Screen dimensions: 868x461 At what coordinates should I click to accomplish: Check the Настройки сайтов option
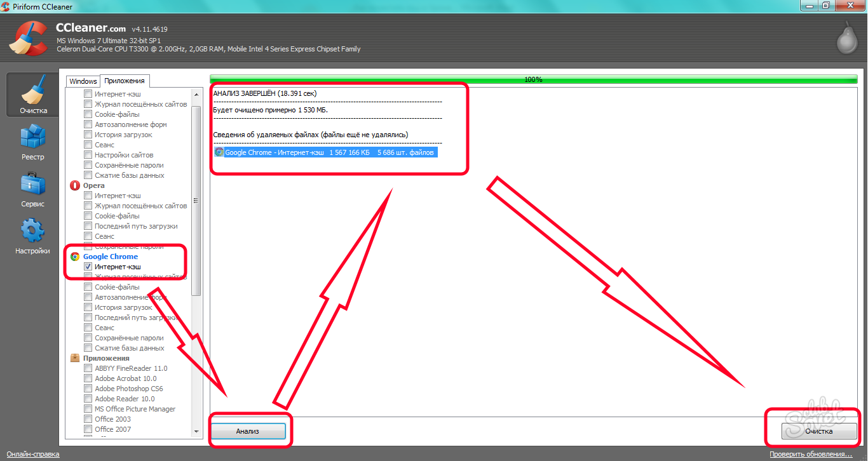click(88, 155)
